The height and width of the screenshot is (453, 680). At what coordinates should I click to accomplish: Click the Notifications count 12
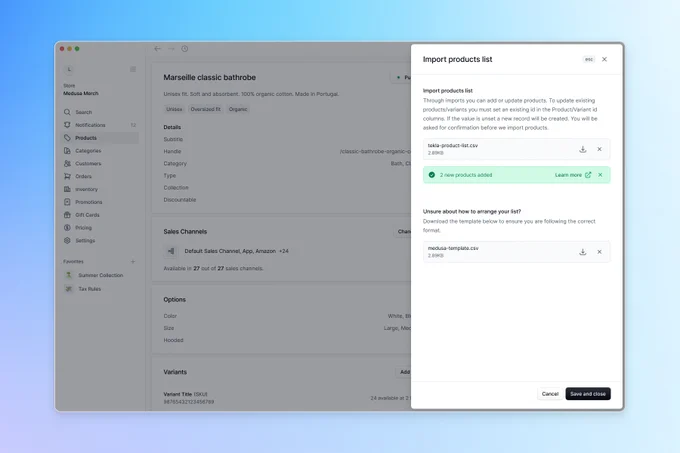133,125
